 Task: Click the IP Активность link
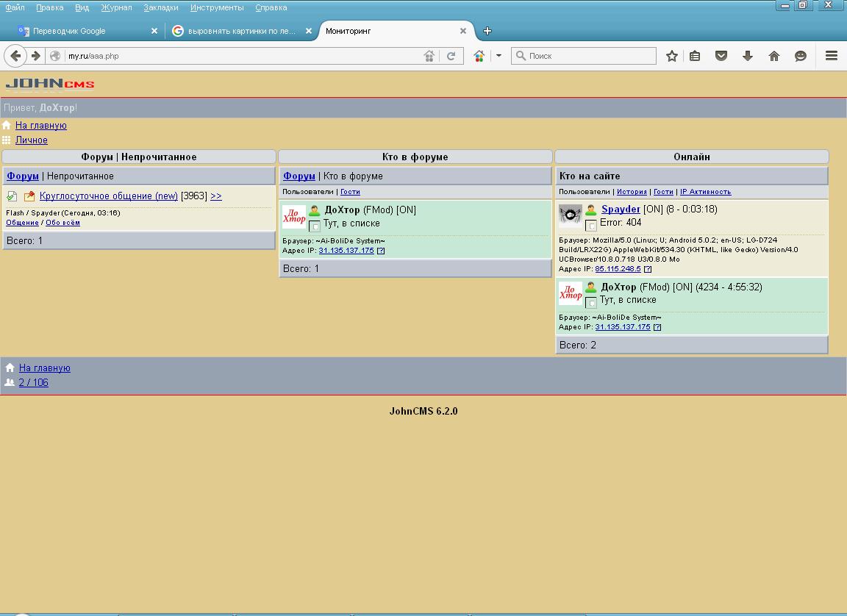pyautogui.click(x=705, y=192)
